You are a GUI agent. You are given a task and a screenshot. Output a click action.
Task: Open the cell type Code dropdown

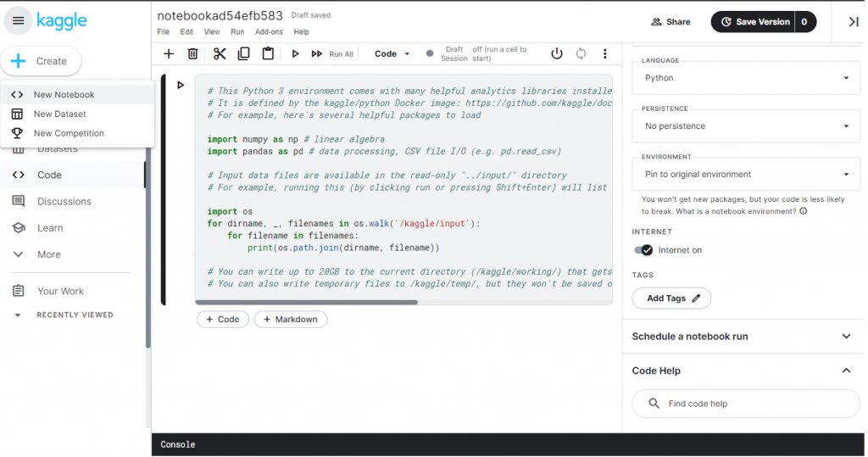[392, 53]
